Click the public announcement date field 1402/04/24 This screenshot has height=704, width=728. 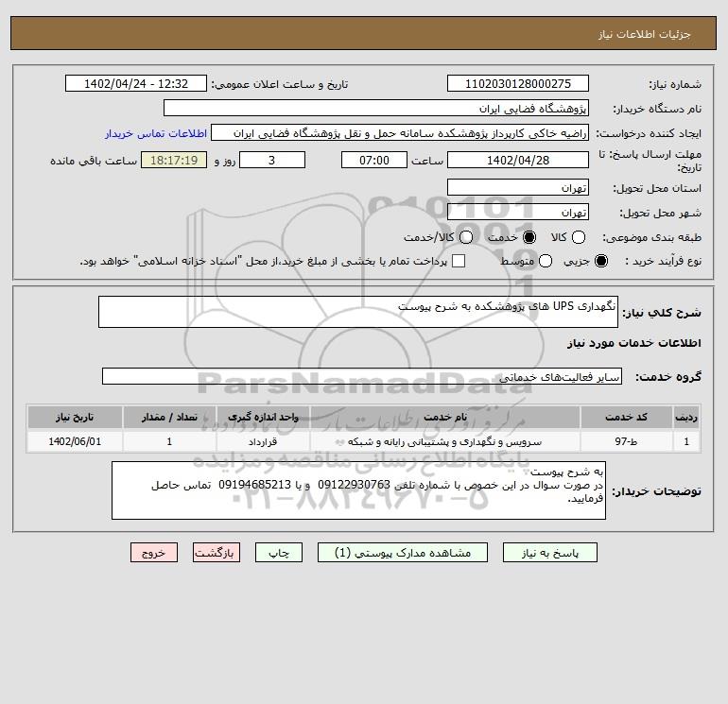135,83
